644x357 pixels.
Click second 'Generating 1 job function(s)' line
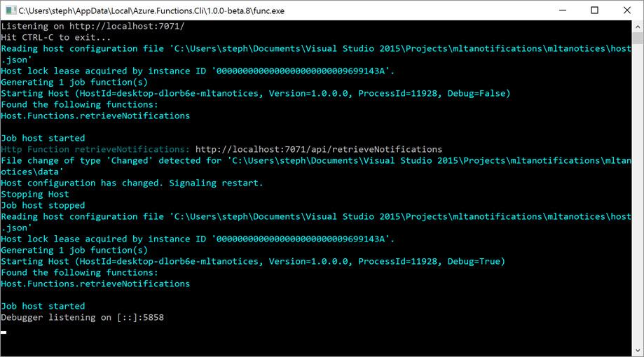pos(74,251)
